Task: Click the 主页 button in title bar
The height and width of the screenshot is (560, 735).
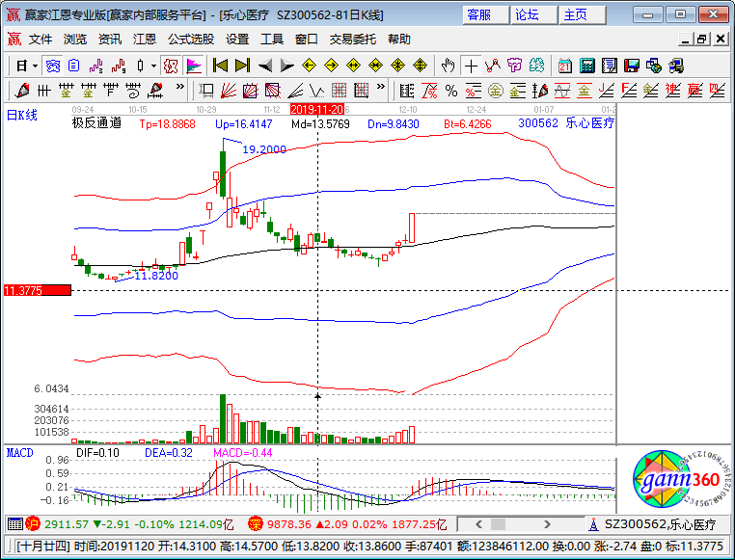Action: (583, 15)
